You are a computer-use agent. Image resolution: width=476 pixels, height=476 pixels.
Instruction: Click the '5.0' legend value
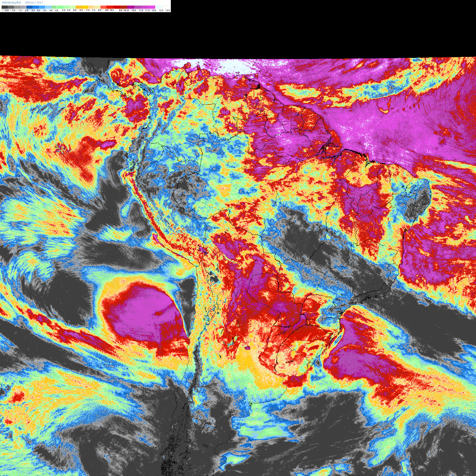pos(63,10)
